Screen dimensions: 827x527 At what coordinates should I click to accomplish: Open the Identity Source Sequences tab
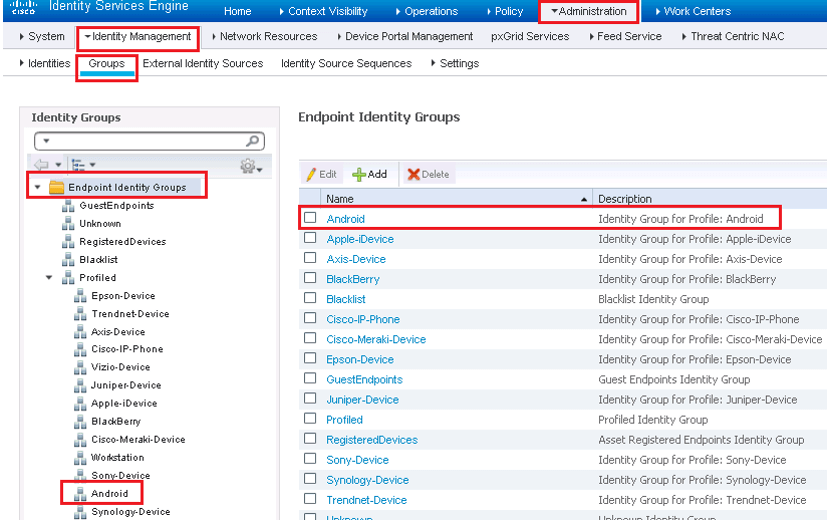pos(347,63)
